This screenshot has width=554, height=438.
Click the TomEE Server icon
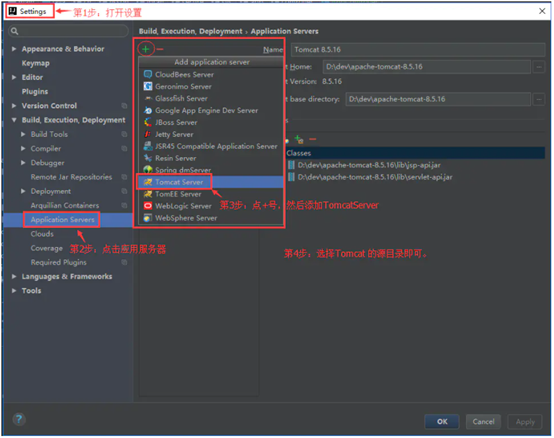tap(148, 194)
